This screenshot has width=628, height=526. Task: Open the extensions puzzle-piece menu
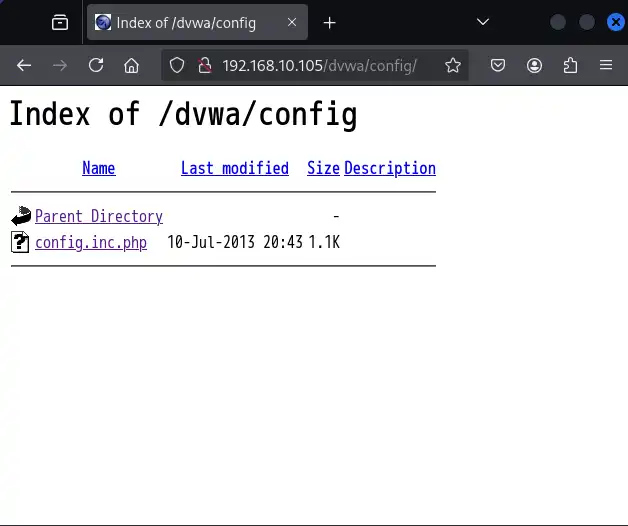click(x=570, y=65)
